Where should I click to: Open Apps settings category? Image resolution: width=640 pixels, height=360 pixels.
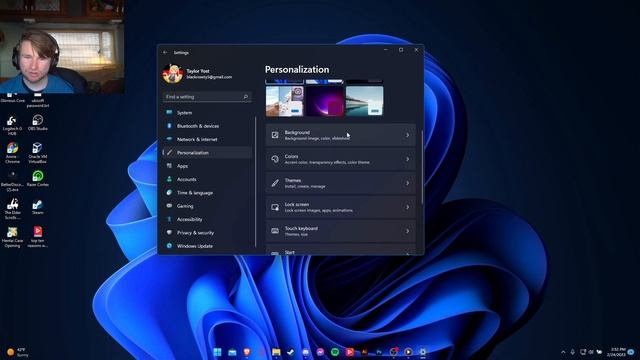pyautogui.click(x=207, y=166)
